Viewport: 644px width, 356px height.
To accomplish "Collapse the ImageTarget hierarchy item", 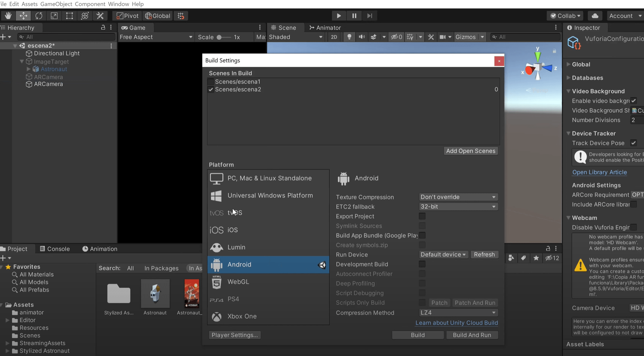I will pyautogui.click(x=22, y=61).
